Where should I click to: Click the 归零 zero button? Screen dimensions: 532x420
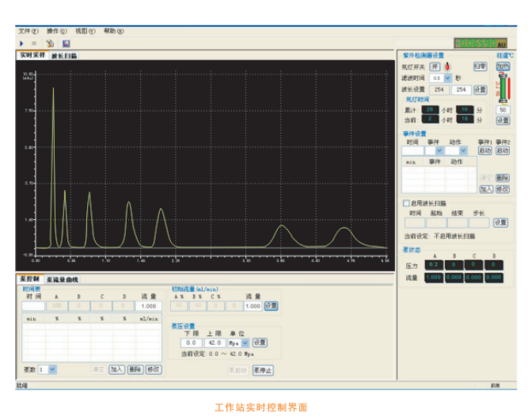point(480,66)
